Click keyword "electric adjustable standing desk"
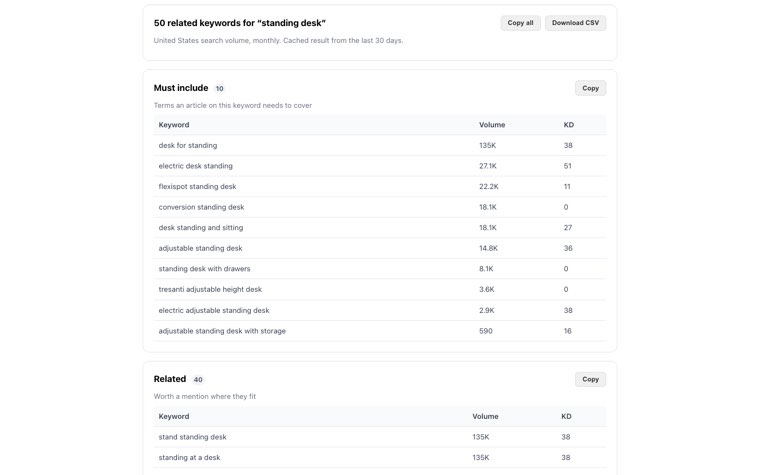 point(214,311)
